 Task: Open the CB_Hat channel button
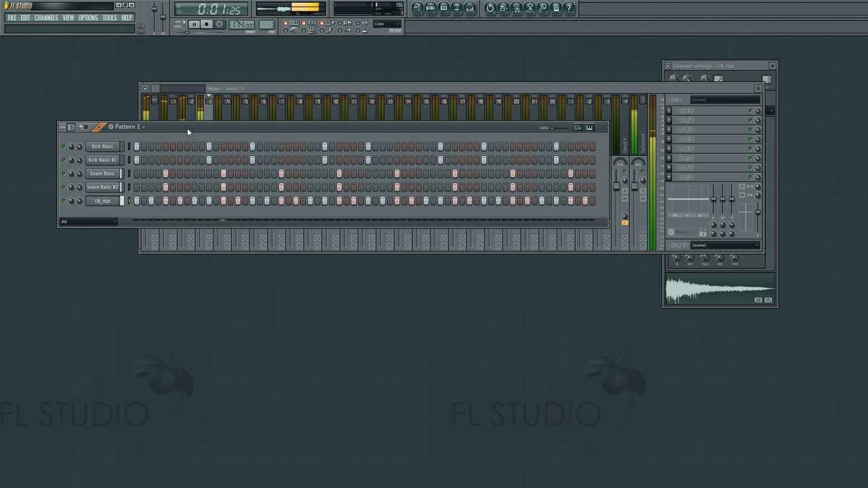[102, 201]
